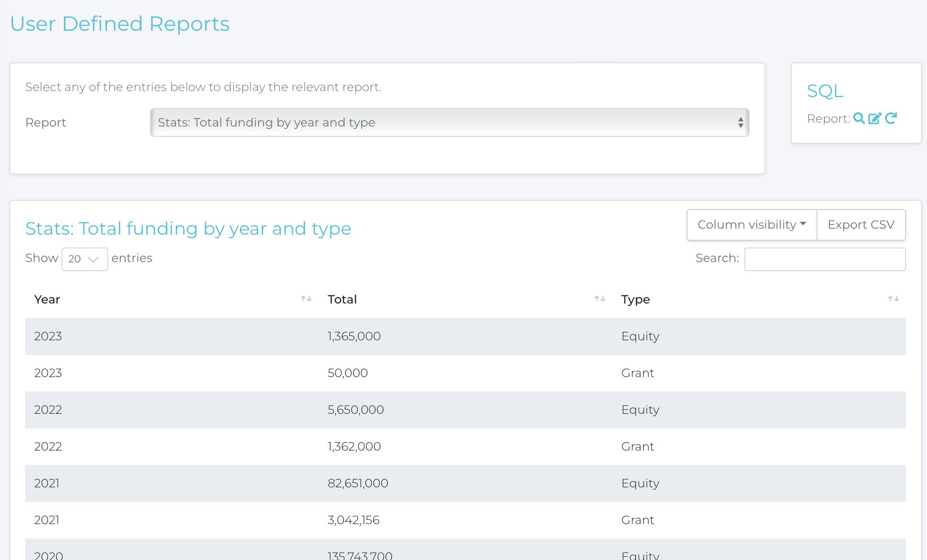Click the Type column header

pyautogui.click(x=635, y=299)
